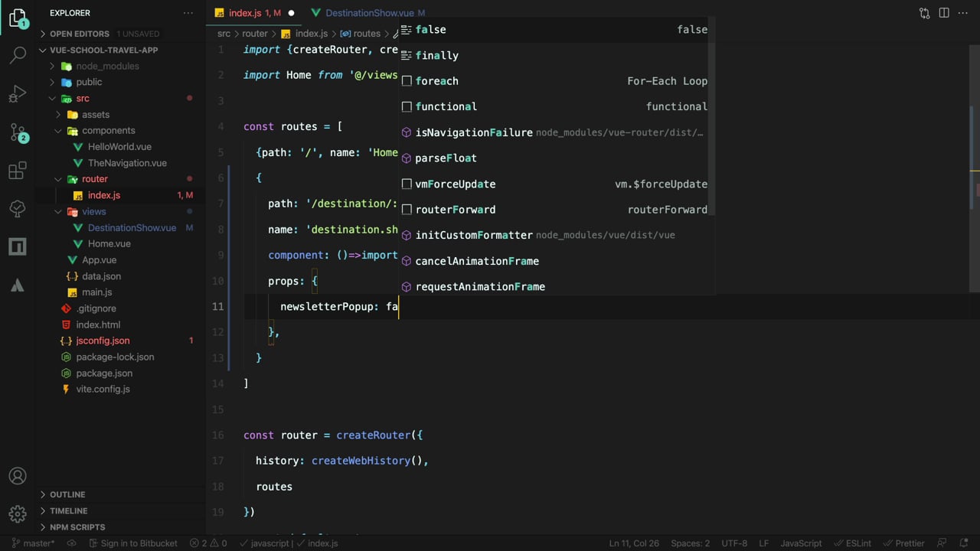Select the 'routerForward' suggestion

(x=557, y=209)
